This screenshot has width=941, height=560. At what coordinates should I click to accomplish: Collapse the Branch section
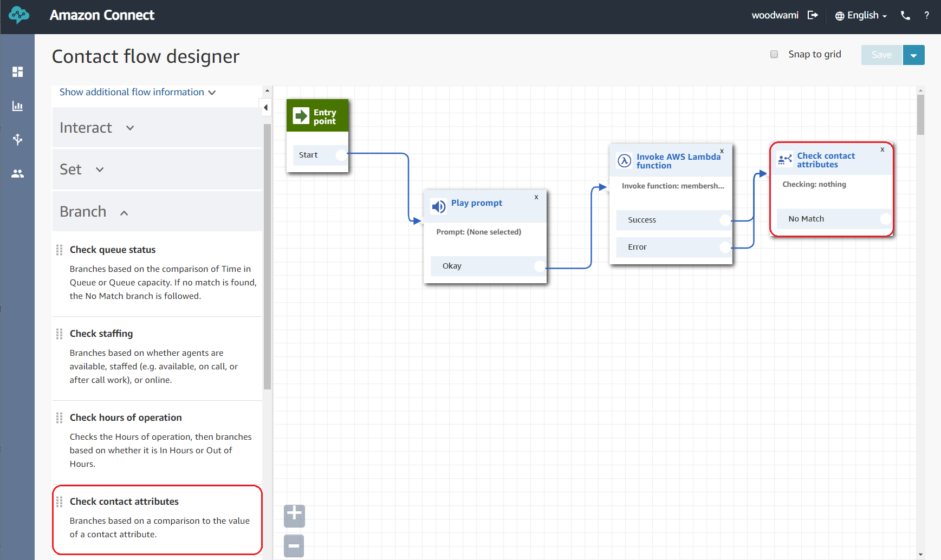[x=157, y=212]
